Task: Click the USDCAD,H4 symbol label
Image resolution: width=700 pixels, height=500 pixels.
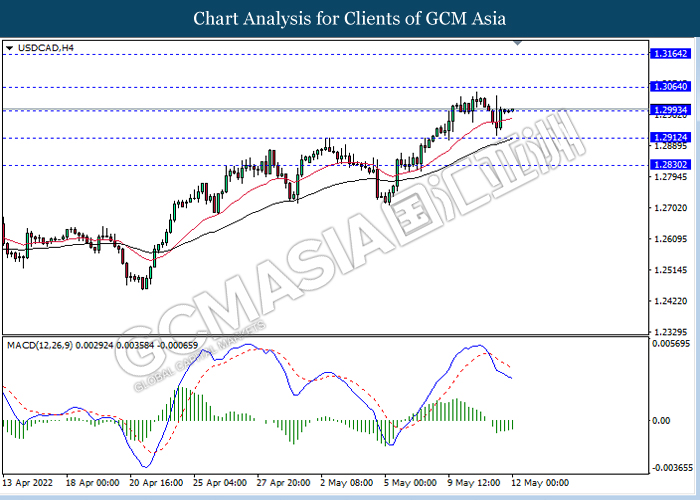Action: click(46, 48)
